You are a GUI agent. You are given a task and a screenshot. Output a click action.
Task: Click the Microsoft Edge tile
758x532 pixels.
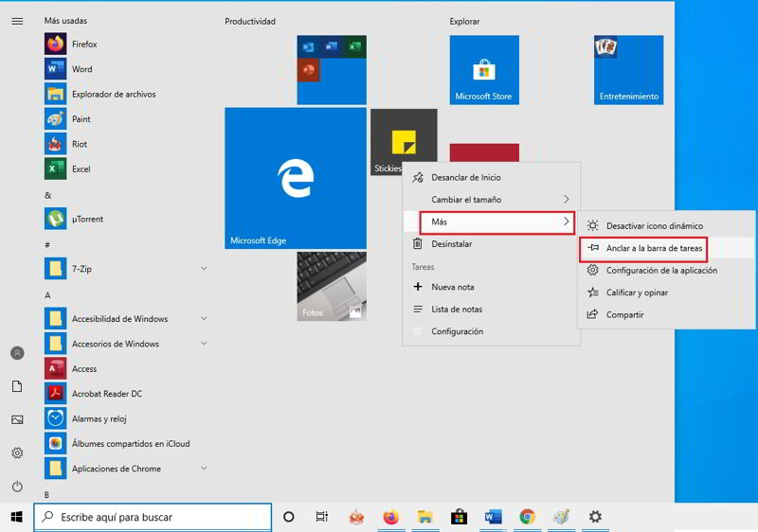pos(295,177)
